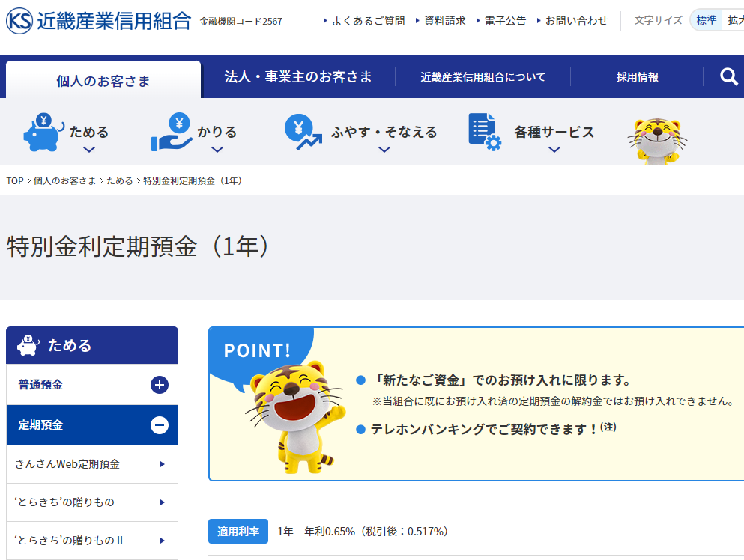Image resolution: width=744 pixels, height=560 pixels.
Task: Click the ためる sidebar header
Action: pyautogui.click(x=92, y=345)
